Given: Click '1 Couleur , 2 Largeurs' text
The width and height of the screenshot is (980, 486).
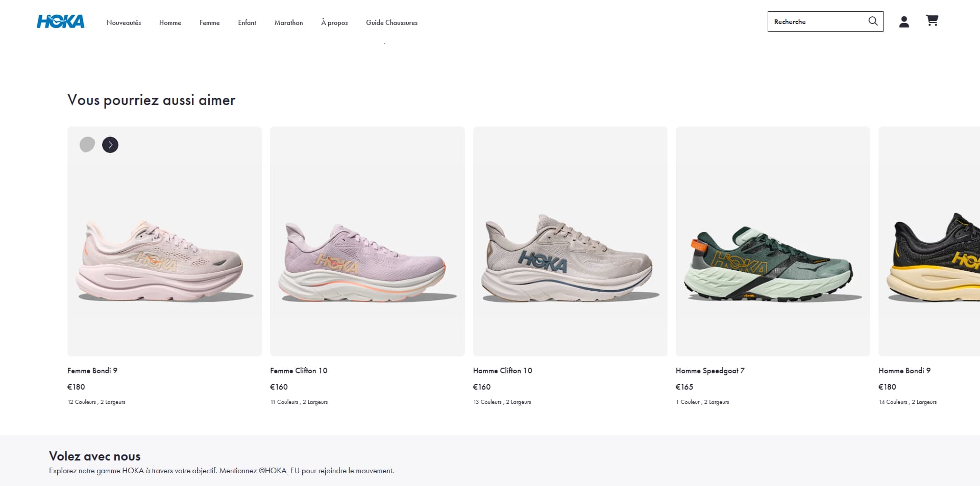Looking at the screenshot, I should point(702,402).
